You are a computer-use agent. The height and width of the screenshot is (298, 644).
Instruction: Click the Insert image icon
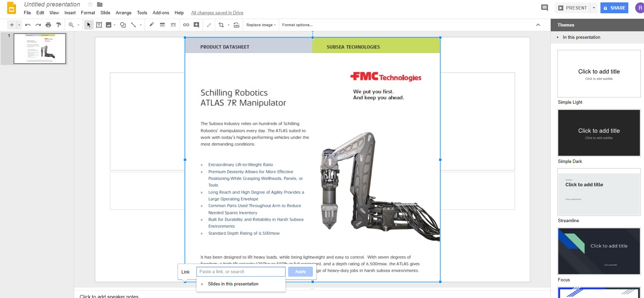[109, 25]
